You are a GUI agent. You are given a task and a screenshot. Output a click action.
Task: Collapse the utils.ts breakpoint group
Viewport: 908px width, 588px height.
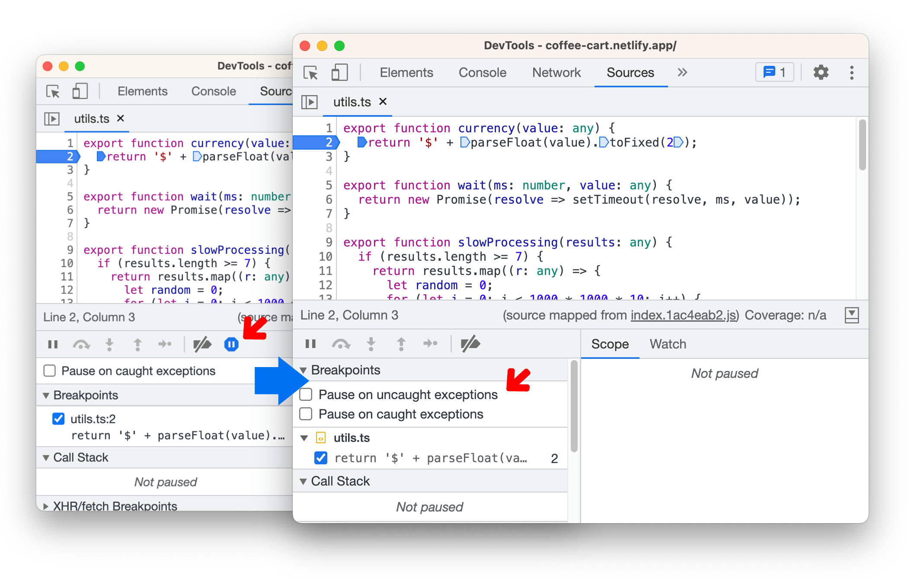(x=304, y=438)
